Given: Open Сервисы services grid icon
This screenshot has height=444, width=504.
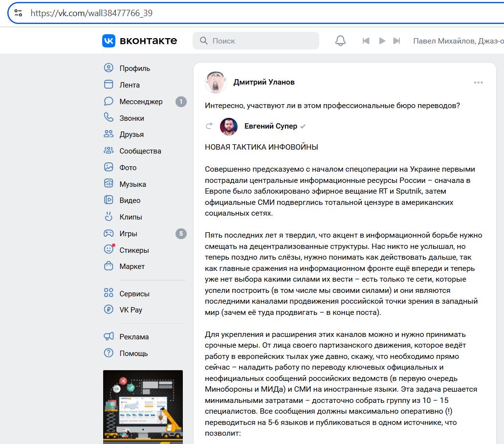Looking at the screenshot, I should (109, 293).
